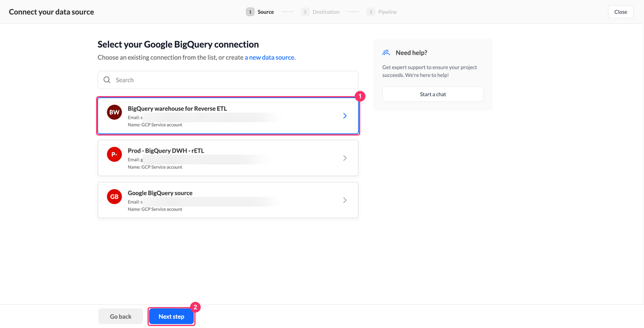Start a chat with support
This screenshot has height=328, width=644.
point(433,94)
